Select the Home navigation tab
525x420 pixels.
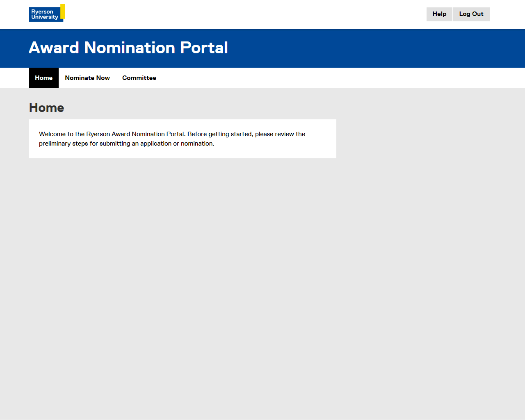(x=43, y=78)
